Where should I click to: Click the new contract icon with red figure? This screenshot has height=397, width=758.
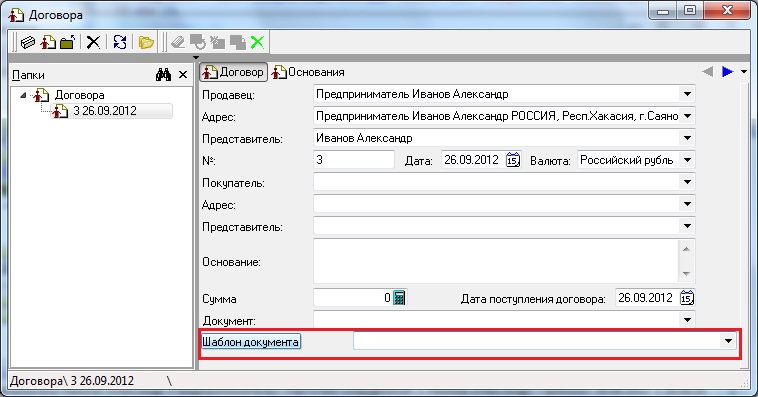coord(48,43)
